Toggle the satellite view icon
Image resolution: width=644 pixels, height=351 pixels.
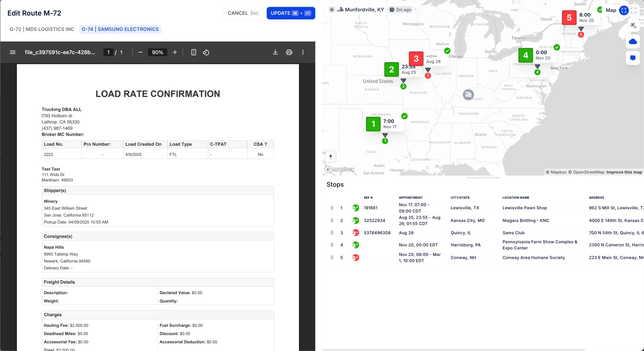pyautogui.click(x=633, y=25)
